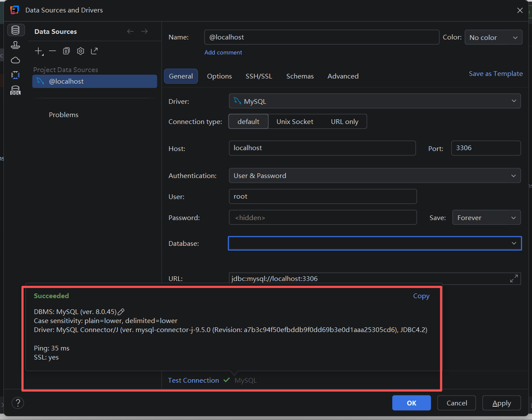Add a new data source with plus icon

pos(39,51)
